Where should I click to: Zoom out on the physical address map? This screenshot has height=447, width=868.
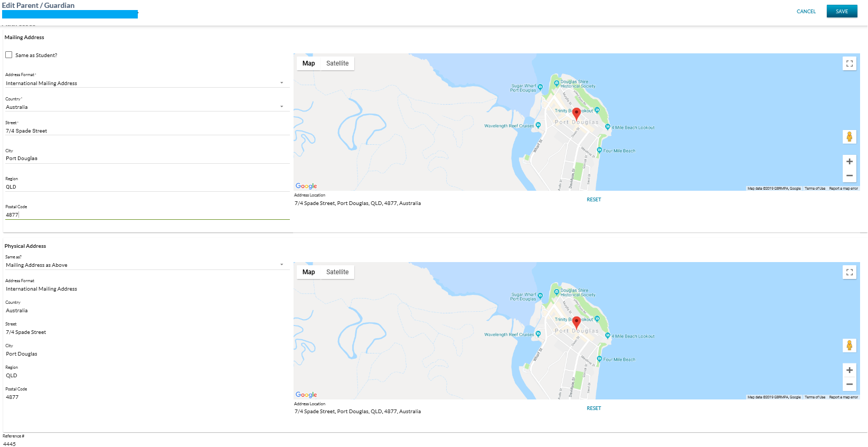click(x=849, y=384)
